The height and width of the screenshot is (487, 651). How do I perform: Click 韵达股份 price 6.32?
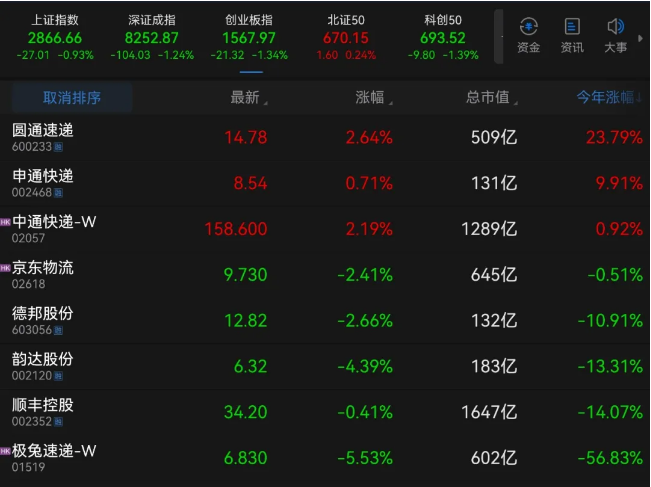click(250, 366)
